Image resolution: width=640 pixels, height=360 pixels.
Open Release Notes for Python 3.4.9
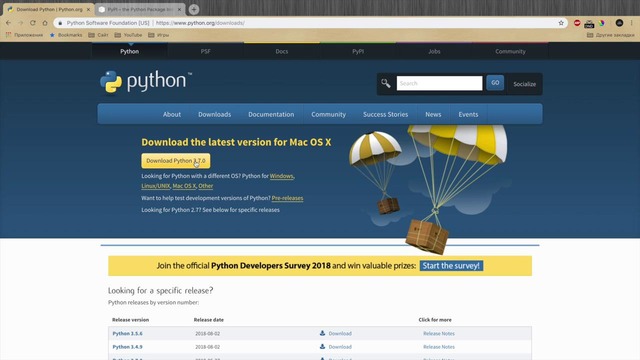pyautogui.click(x=439, y=347)
